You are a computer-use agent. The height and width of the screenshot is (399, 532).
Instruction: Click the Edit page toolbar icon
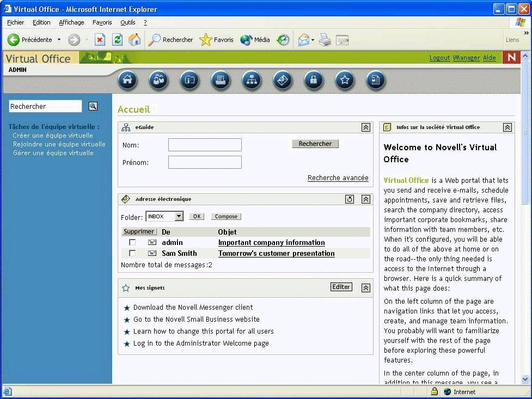point(343,40)
